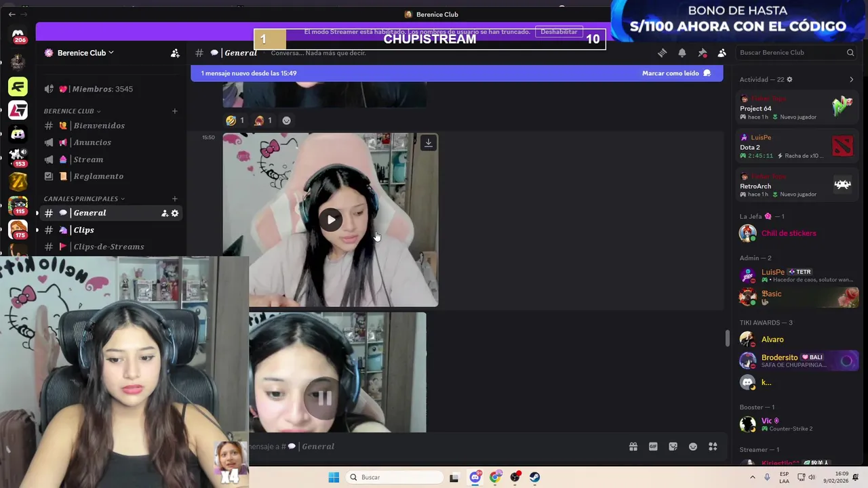This screenshot has height=488, width=868.
Task: Open Windows Start menu
Action: (x=334, y=477)
